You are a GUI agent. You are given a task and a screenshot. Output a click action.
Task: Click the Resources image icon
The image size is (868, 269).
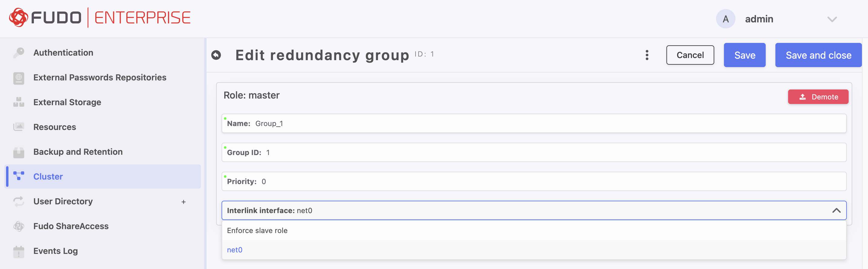[18, 127]
